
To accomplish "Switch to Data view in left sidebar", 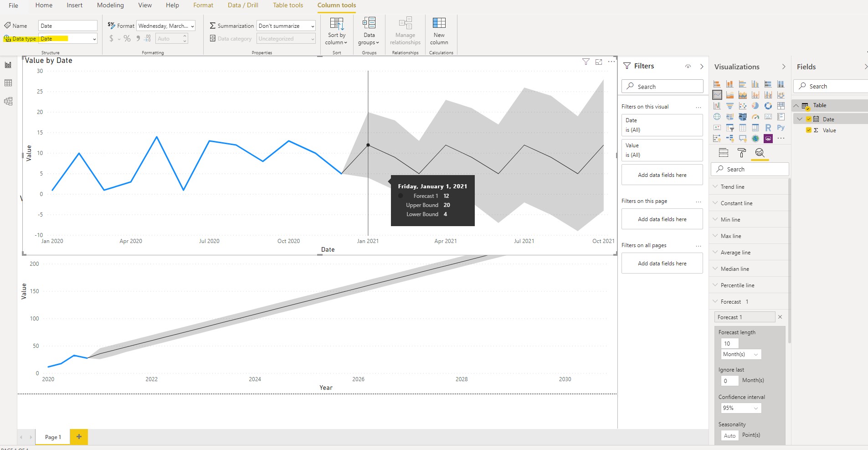I will pyautogui.click(x=8, y=83).
